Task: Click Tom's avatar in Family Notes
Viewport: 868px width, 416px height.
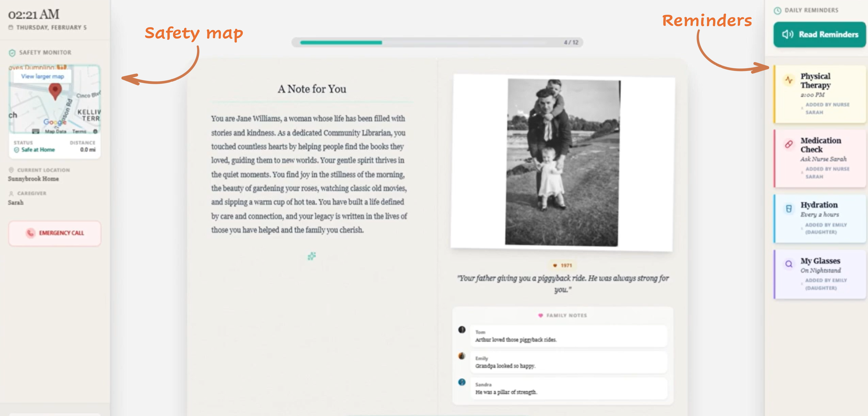Action: click(x=462, y=329)
